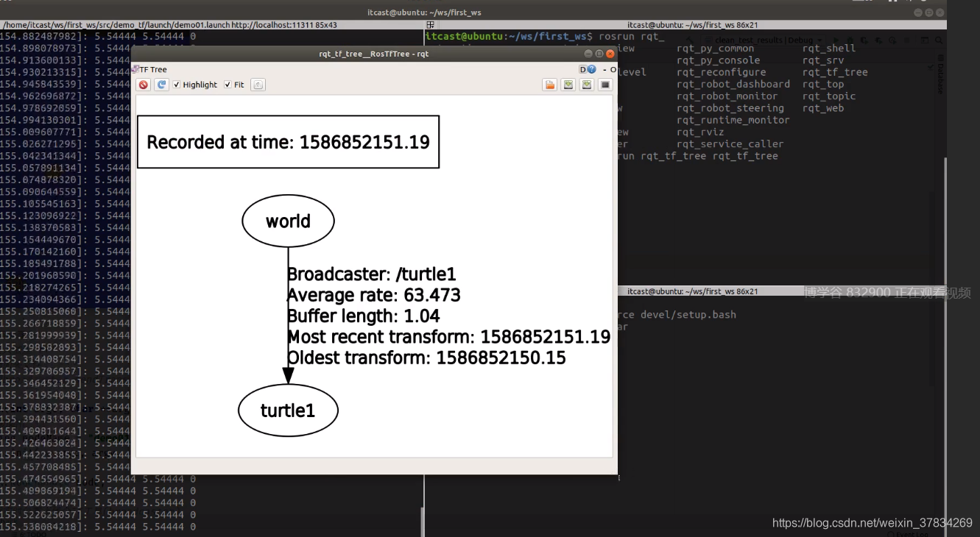Click rqt_runtime_monitor in terminal output
The width and height of the screenshot is (980, 537).
click(733, 120)
